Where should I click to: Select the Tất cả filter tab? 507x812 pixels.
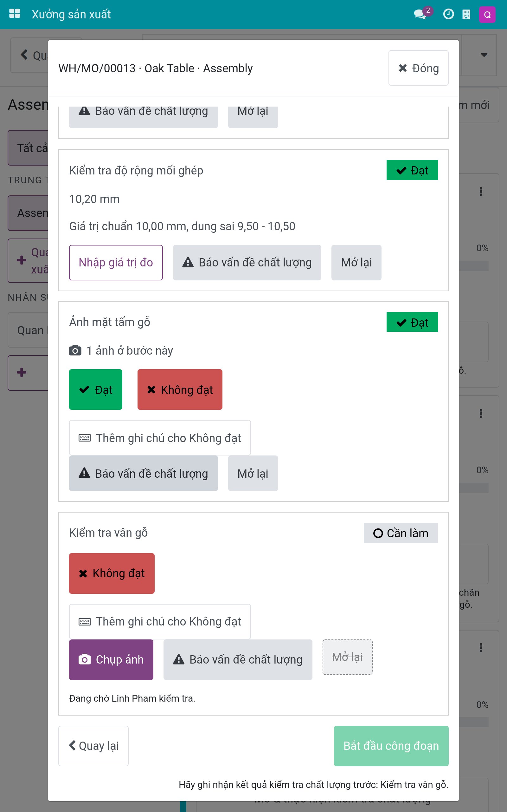click(29, 147)
